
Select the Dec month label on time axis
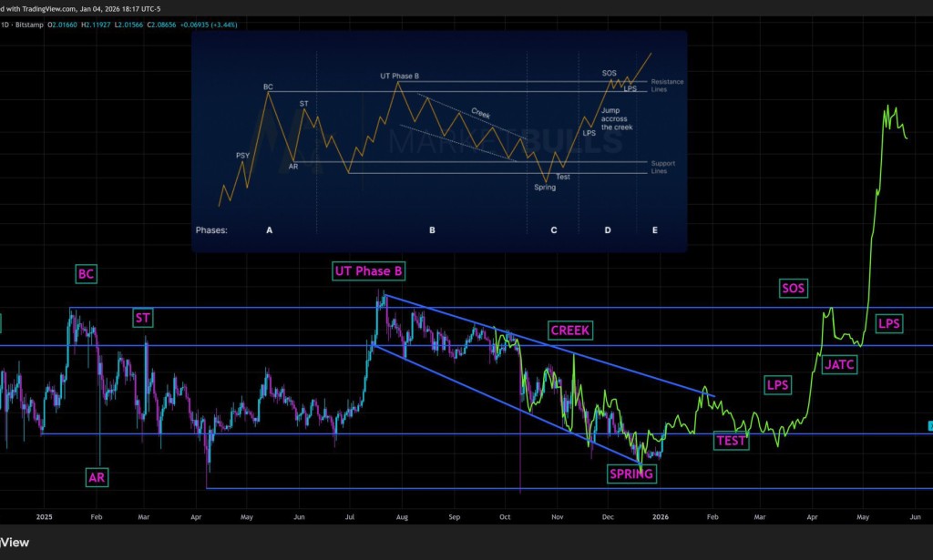tap(607, 515)
